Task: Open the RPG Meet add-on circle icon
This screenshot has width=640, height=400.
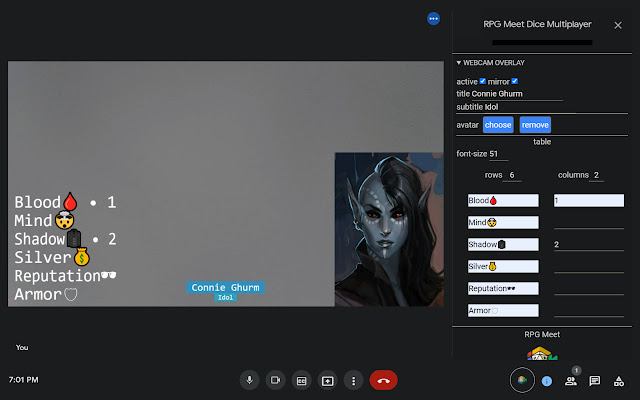Action: (522, 380)
